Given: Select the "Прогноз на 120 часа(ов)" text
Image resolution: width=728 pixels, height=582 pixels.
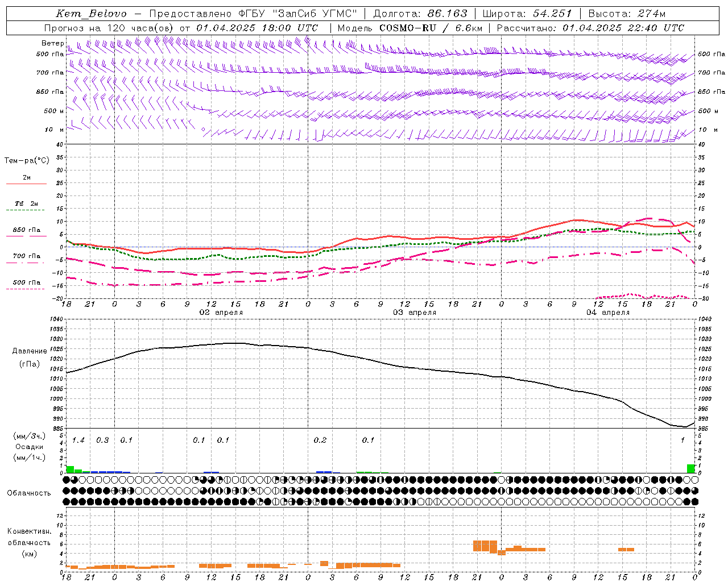Looking at the screenshot, I should pyautogui.click(x=109, y=28).
